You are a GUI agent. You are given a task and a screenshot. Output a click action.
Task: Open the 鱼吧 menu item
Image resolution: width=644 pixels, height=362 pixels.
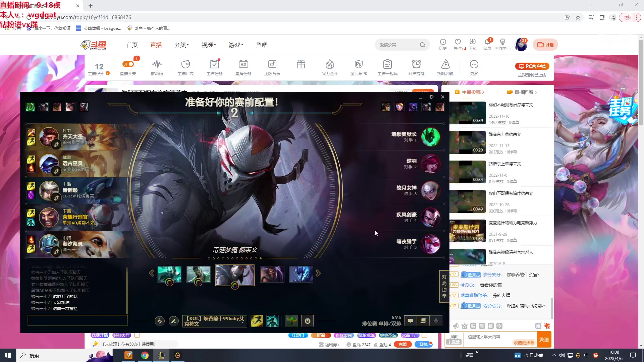point(261,45)
